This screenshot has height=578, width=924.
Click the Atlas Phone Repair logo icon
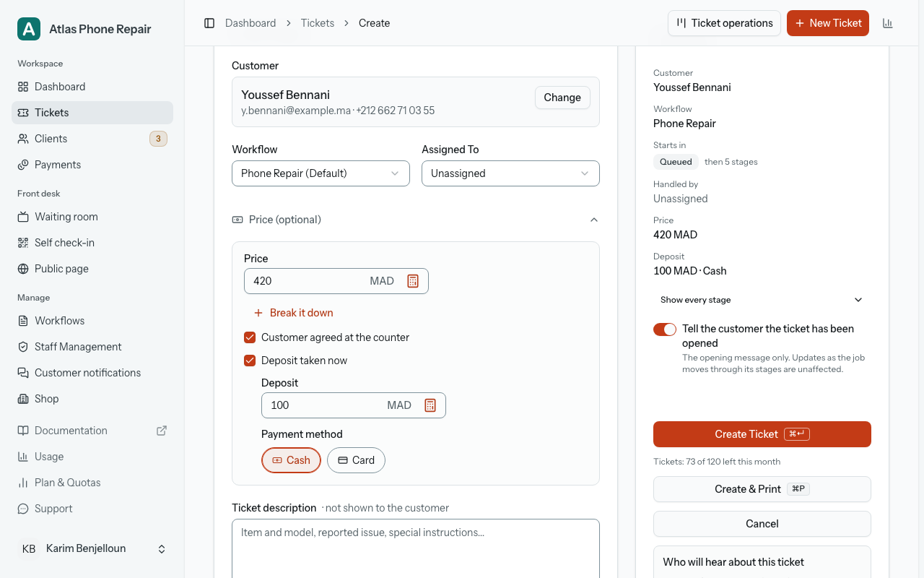29,29
